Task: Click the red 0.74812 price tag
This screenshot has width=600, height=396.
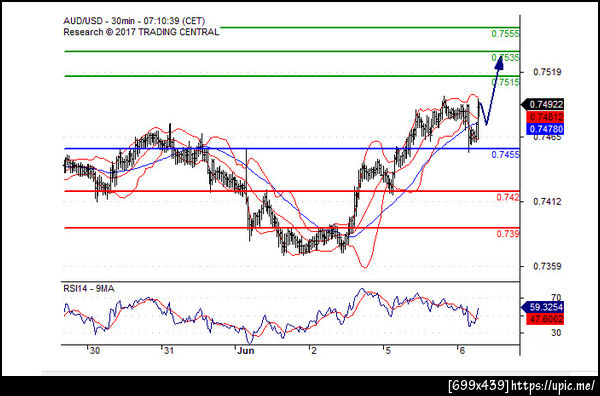Action: (545, 117)
